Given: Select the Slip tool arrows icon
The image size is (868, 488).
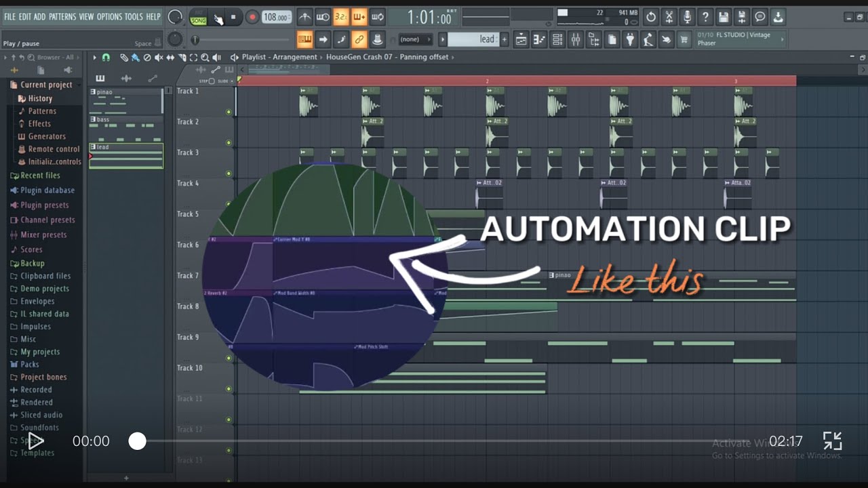Looking at the screenshot, I should [x=170, y=58].
